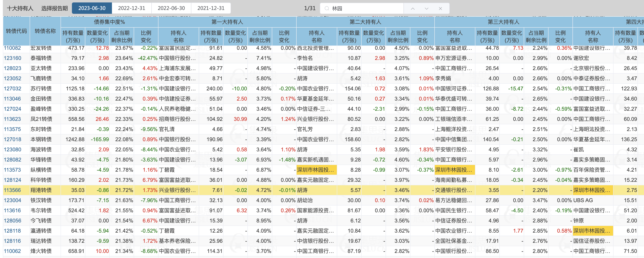Image resolution: width=644 pixels, height=258 pixels.
Task: Sort by 转债名称 column header
Action: [x=45, y=31]
